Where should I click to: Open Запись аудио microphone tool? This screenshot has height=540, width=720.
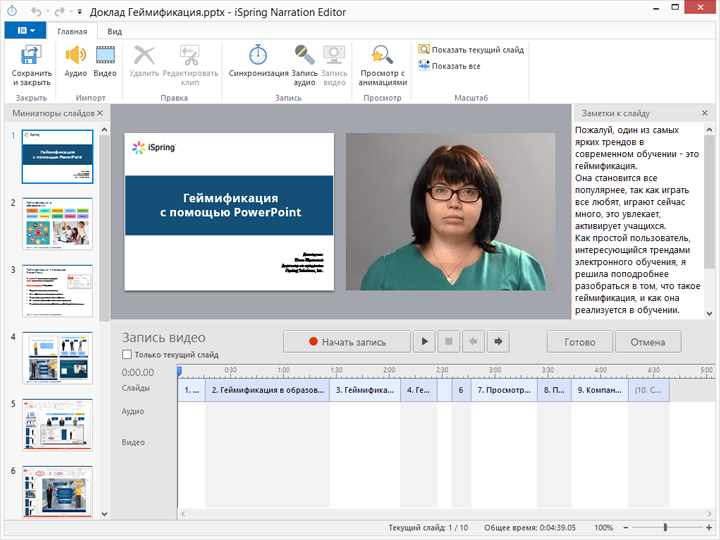coord(304,65)
